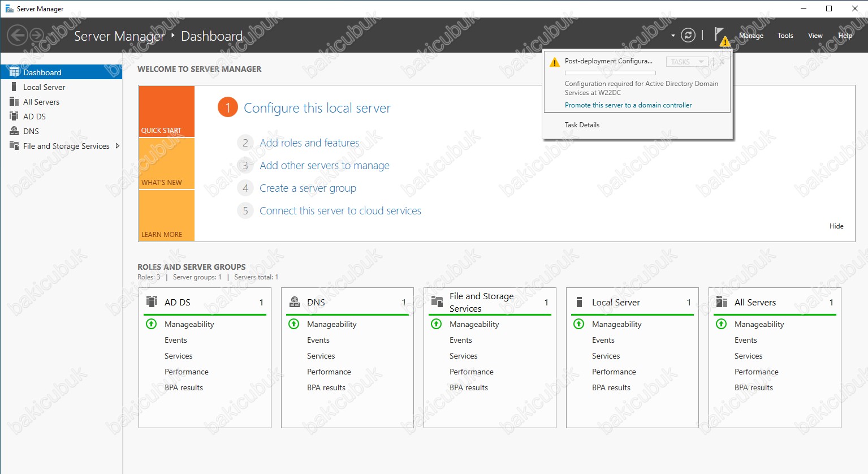Open the breadcrumb dropdown arrow near refresh

[673, 36]
